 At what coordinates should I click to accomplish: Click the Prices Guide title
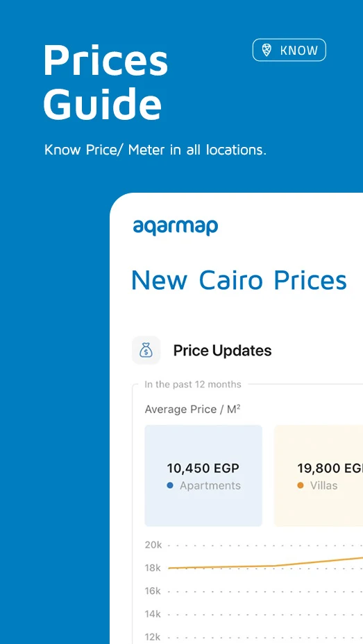[105, 81]
